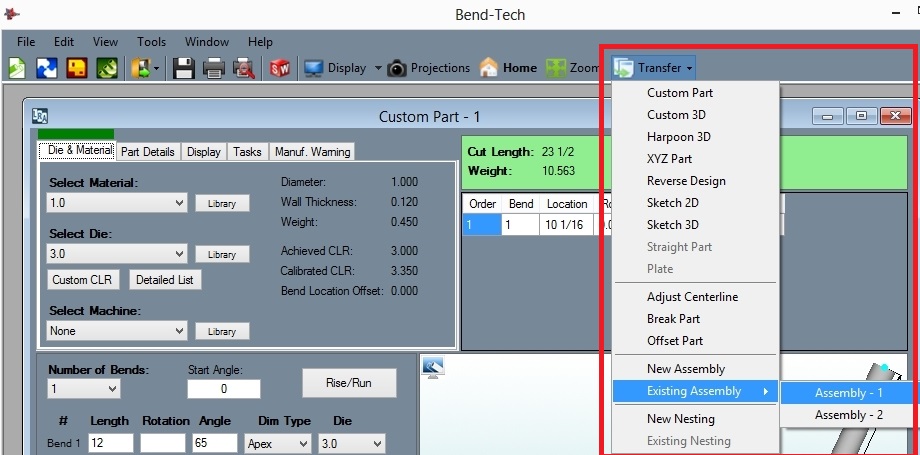Open the Tools menu
The height and width of the screenshot is (455, 920).
tap(151, 42)
